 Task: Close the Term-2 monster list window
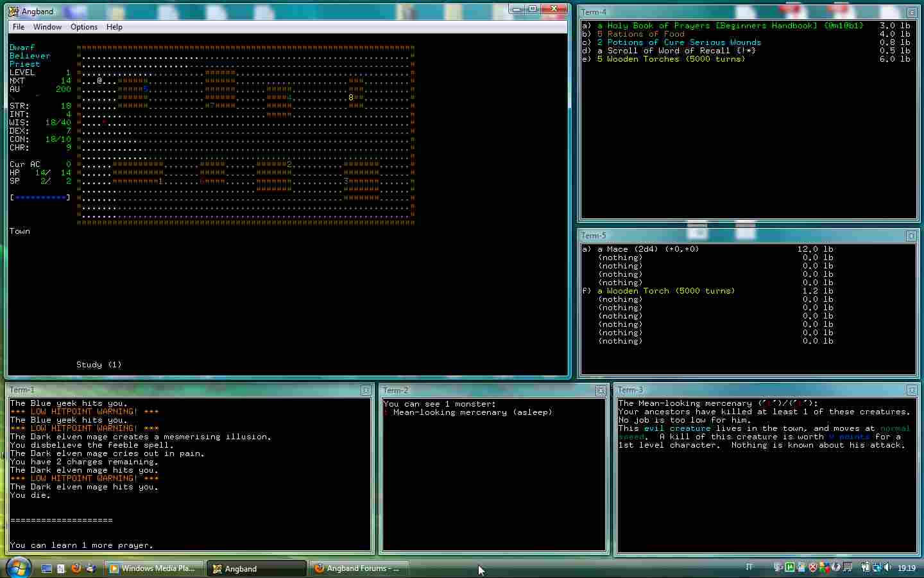click(x=601, y=390)
